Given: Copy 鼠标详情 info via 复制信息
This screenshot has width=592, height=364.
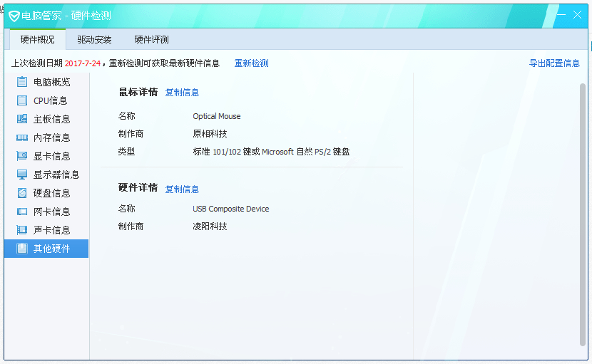Looking at the screenshot, I should pos(182,93).
